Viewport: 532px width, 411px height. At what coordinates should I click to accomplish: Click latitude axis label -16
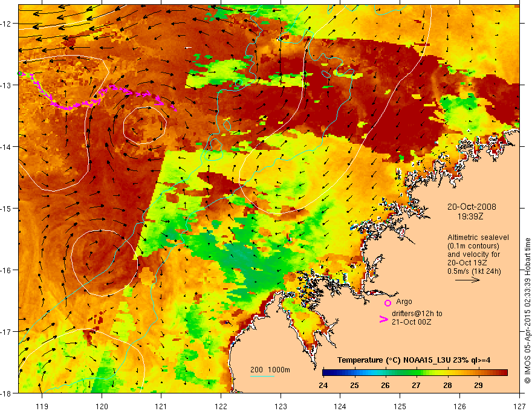pyautogui.click(x=6, y=270)
